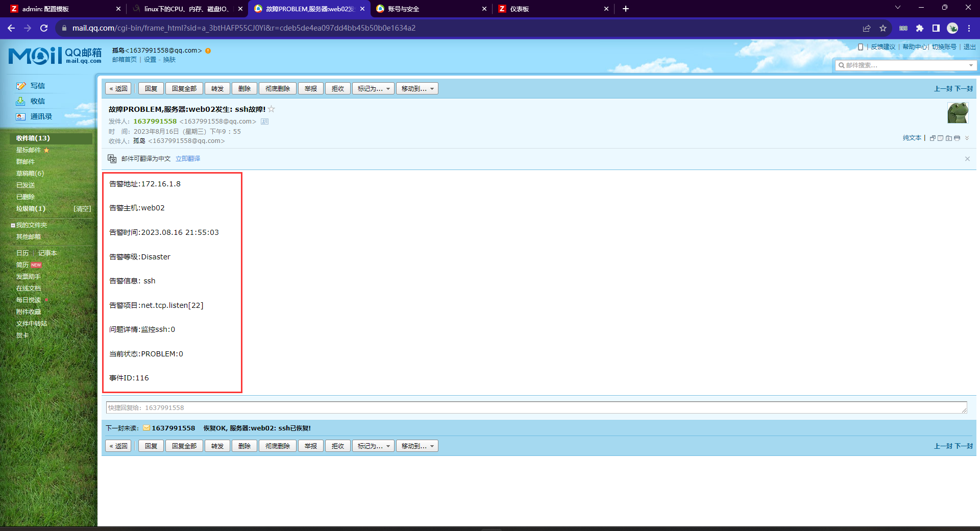Switch to admin: 配置模板 tab
The height and width of the screenshot is (531, 980).
(65, 9)
